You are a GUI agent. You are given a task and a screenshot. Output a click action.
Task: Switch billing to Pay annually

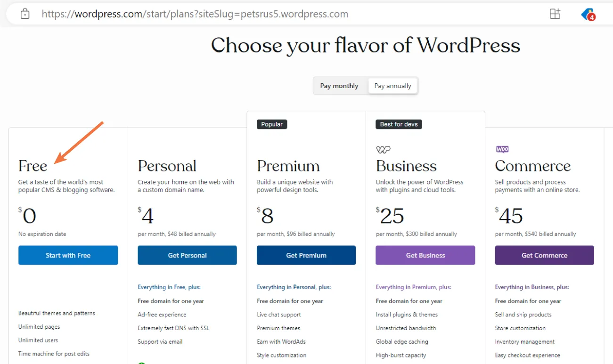pos(392,86)
